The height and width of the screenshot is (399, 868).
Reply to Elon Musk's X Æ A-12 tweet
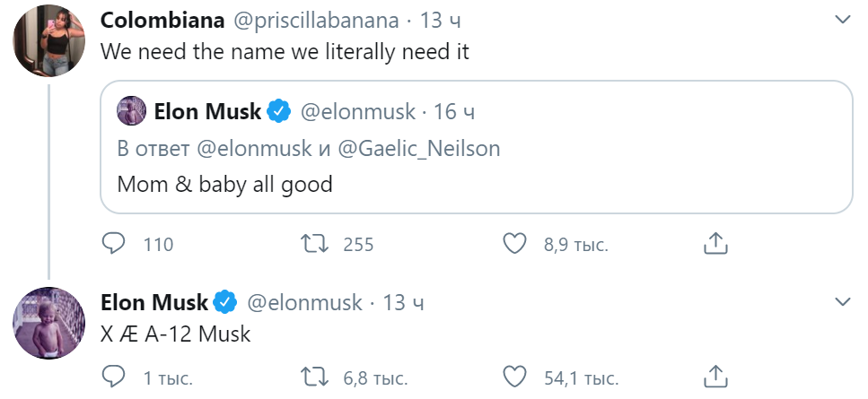[113, 377]
